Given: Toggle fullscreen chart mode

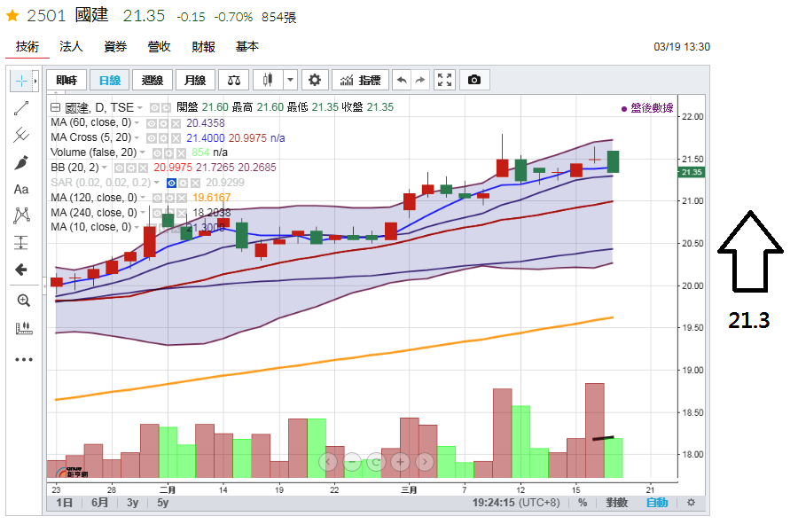Looking at the screenshot, I should 444,80.
